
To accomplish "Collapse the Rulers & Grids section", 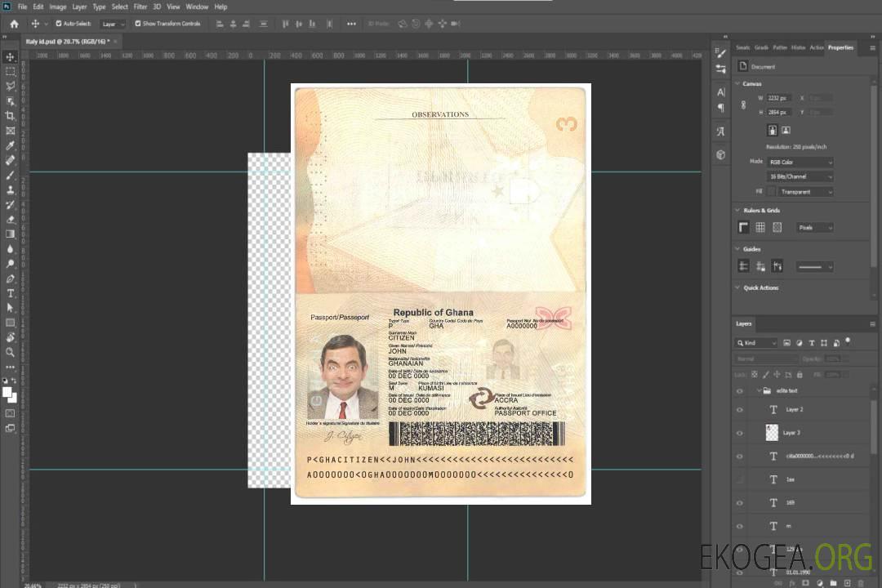I will tap(737, 210).
